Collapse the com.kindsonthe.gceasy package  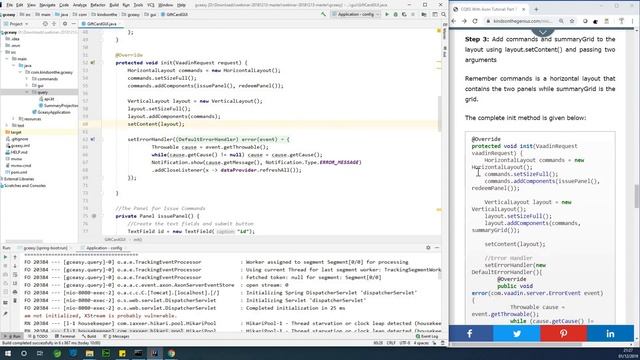click(x=20, y=72)
